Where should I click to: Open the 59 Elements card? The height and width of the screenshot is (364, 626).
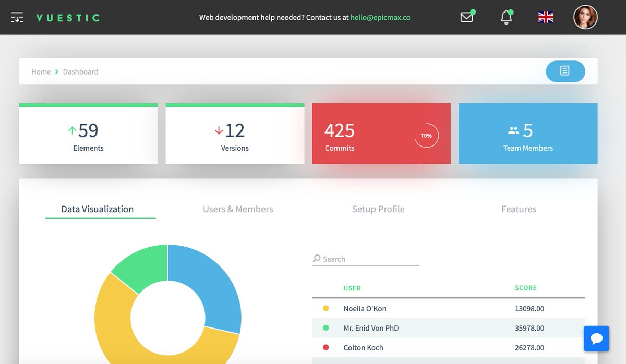click(x=88, y=134)
